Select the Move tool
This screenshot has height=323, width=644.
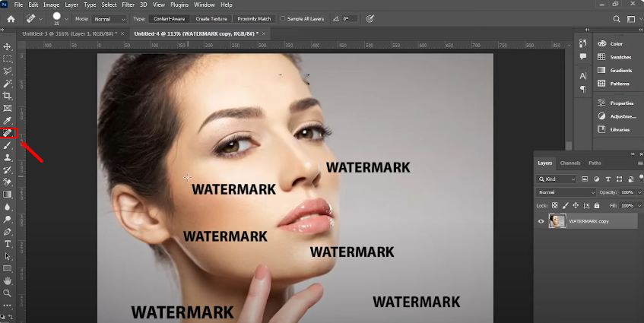8,46
